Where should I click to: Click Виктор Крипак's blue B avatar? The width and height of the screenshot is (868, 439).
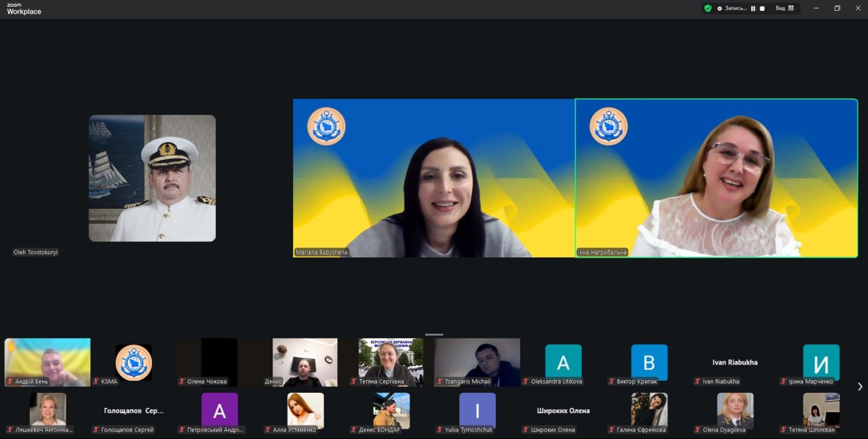coord(649,362)
